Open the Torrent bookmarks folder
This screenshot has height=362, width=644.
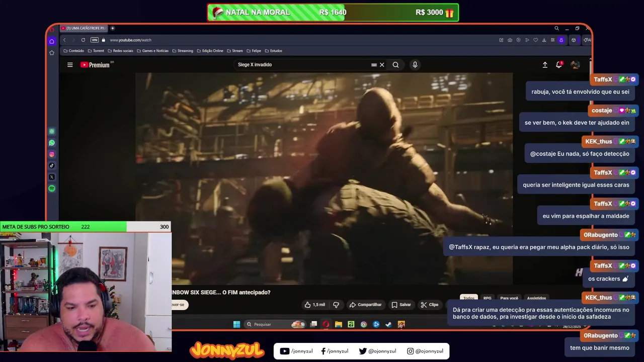(x=96, y=51)
